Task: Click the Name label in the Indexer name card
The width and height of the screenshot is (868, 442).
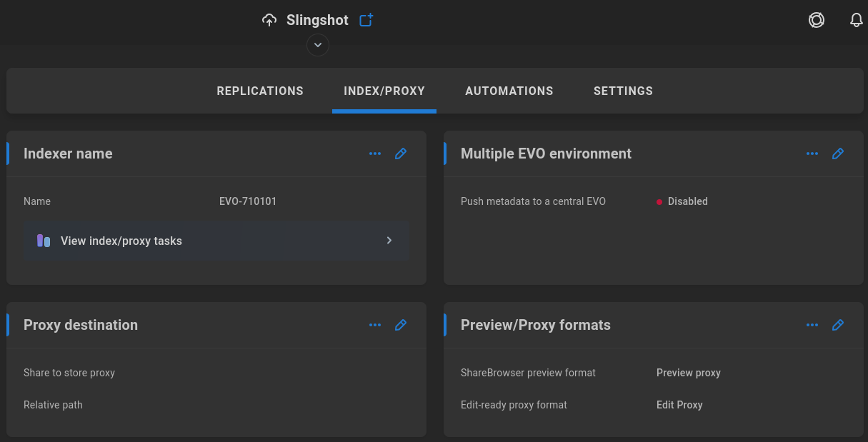Action: [37, 201]
